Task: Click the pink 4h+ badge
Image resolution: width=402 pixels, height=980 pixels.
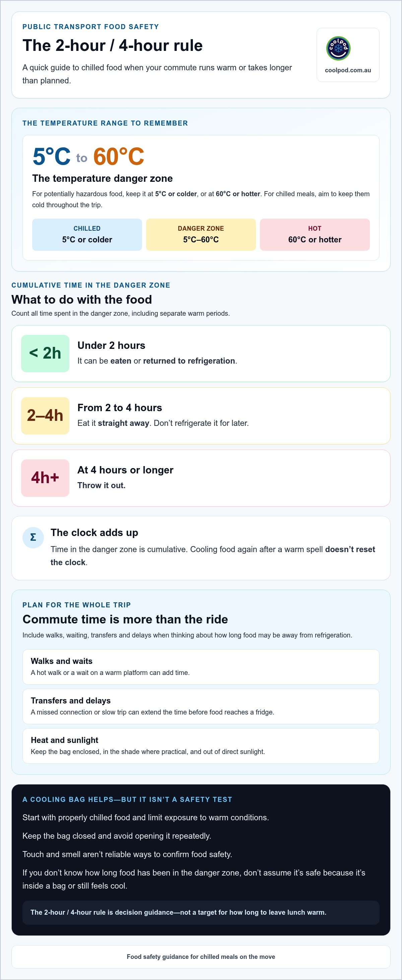Action: point(45,478)
